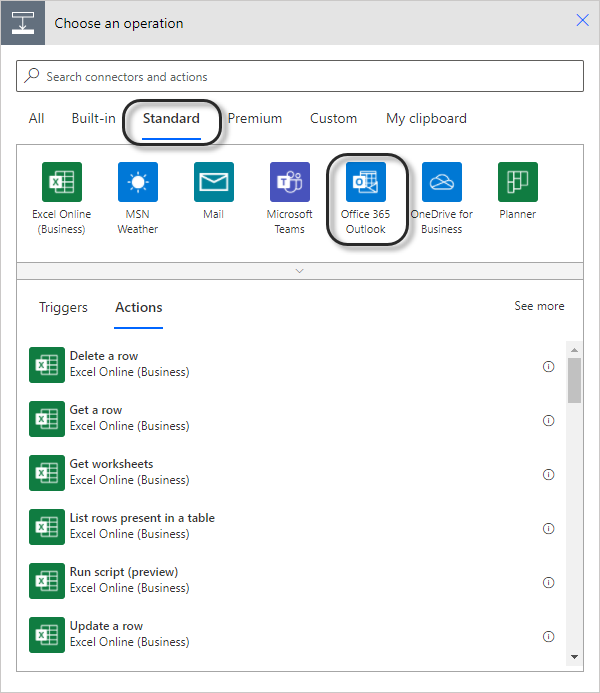This screenshot has width=600, height=693.
Task: Show info for List rows present in a table
Action: (548, 528)
